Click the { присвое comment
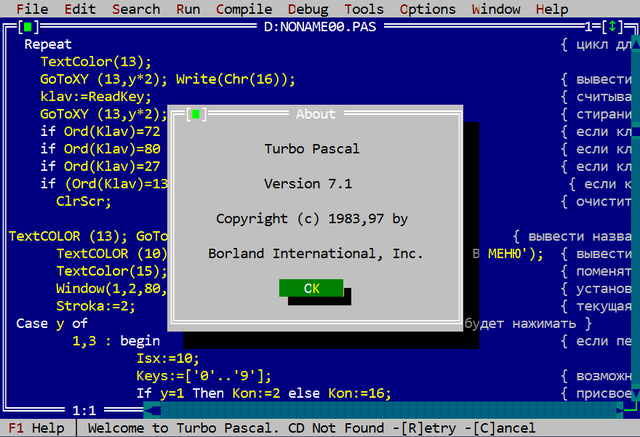Screen dimensions: 640x437 [x=596, y=393]
